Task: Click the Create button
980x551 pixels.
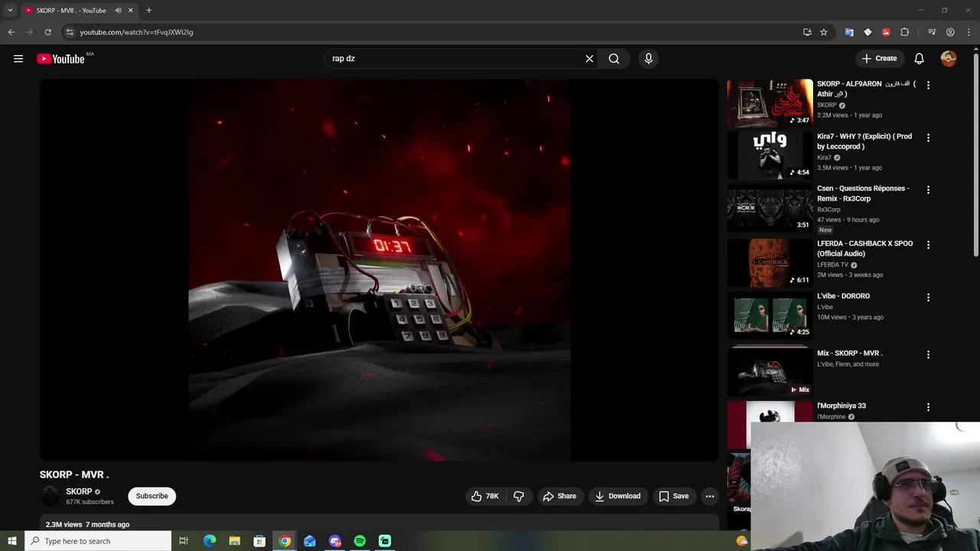Action: click(x=879, y=58)
